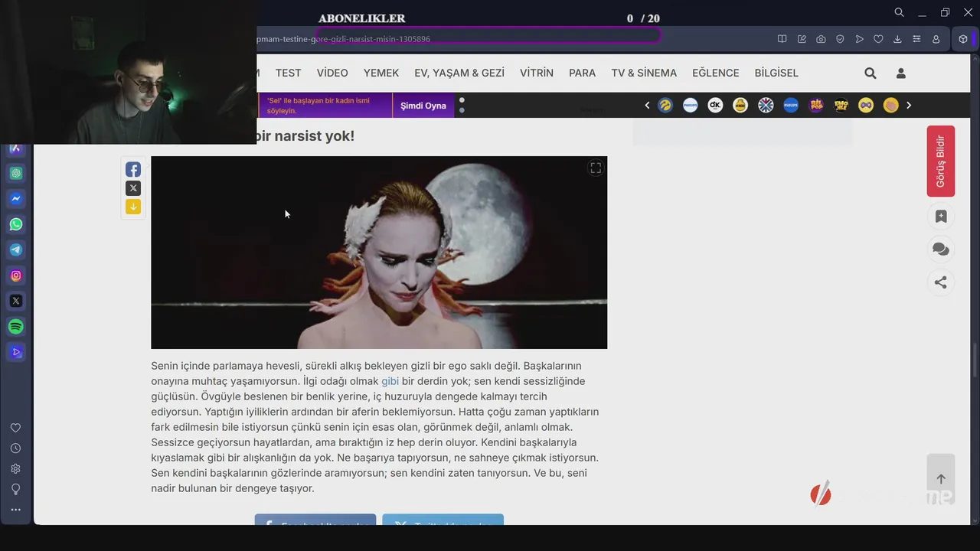Expand the image with fullscreen icon
The image size is (980, 551).
pos(595,168)
